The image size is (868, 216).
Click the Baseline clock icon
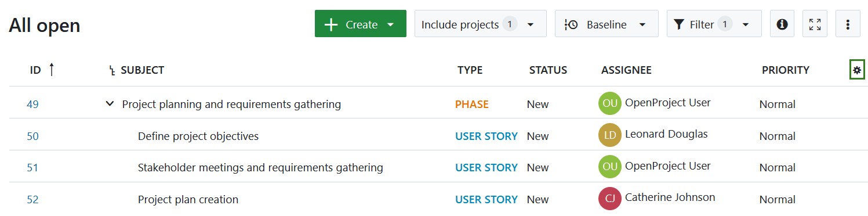[x=571, y=24]
